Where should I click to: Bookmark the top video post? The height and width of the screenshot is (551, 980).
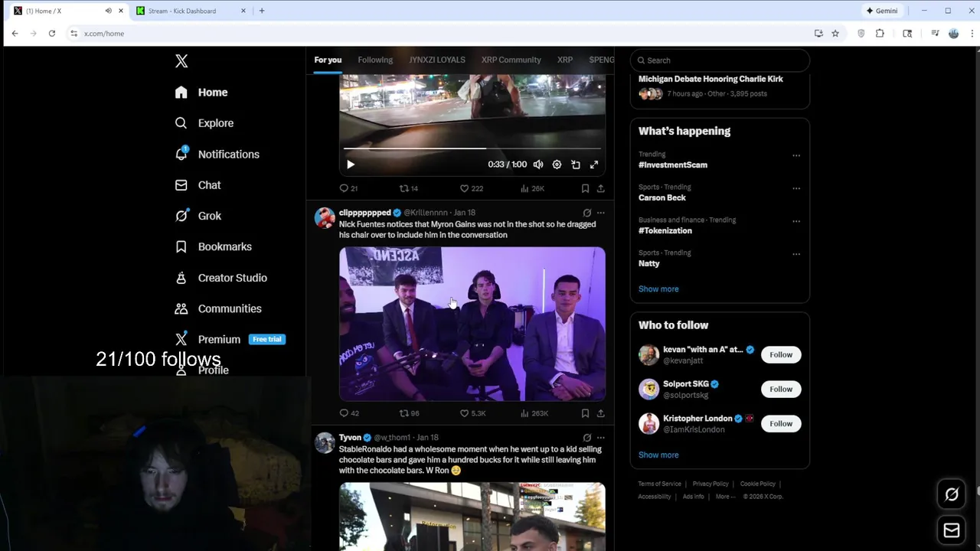[x=585, y=188]
